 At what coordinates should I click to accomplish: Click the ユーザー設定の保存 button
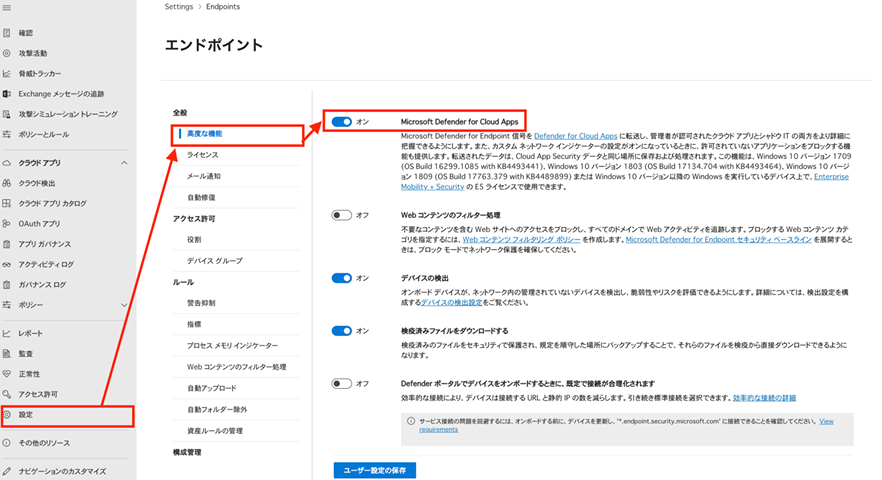point(375,470)
